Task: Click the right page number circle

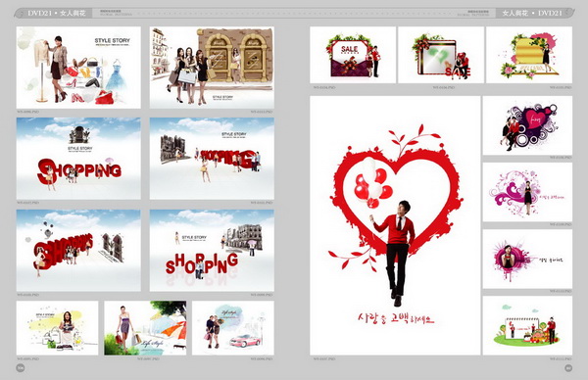Action: click(x=568, y=367)
